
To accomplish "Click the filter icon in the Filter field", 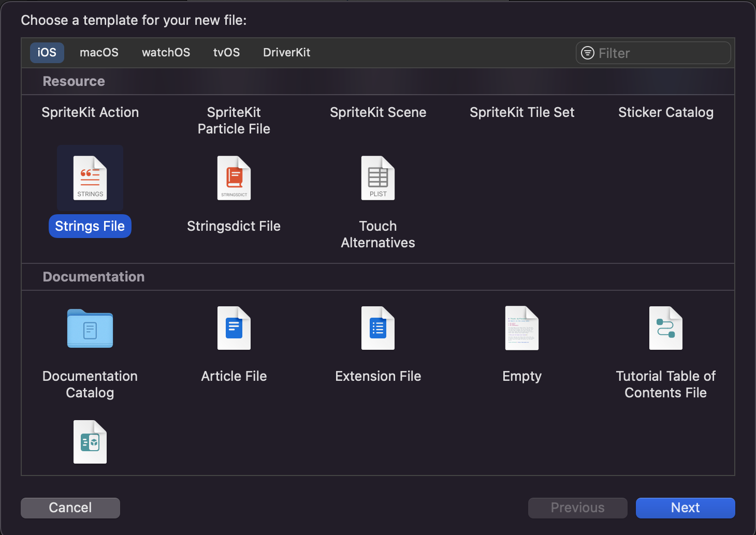I will [x=588, y=53].
